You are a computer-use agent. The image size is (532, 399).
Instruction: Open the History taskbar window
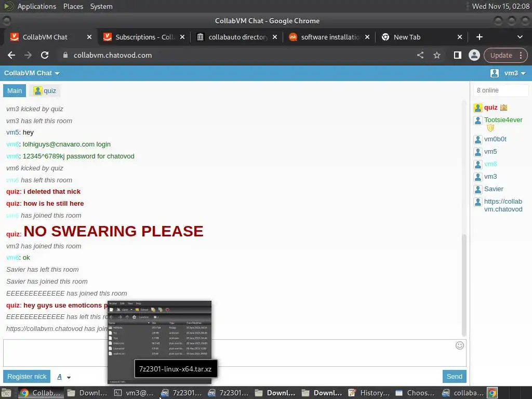[x=370, y=393]
